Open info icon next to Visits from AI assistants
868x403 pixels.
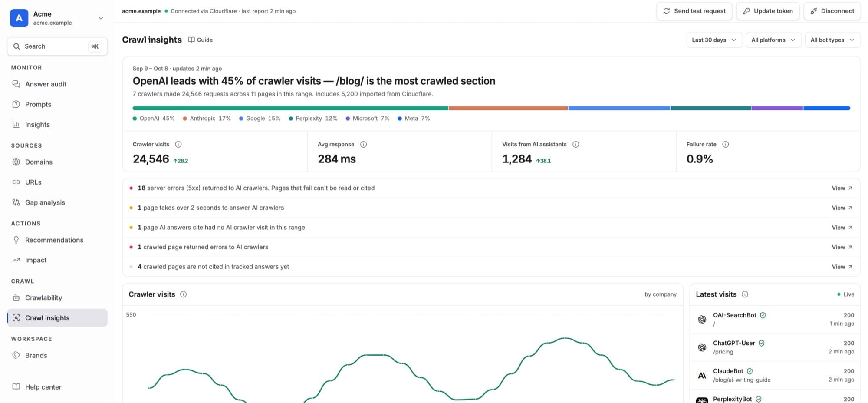576,144
